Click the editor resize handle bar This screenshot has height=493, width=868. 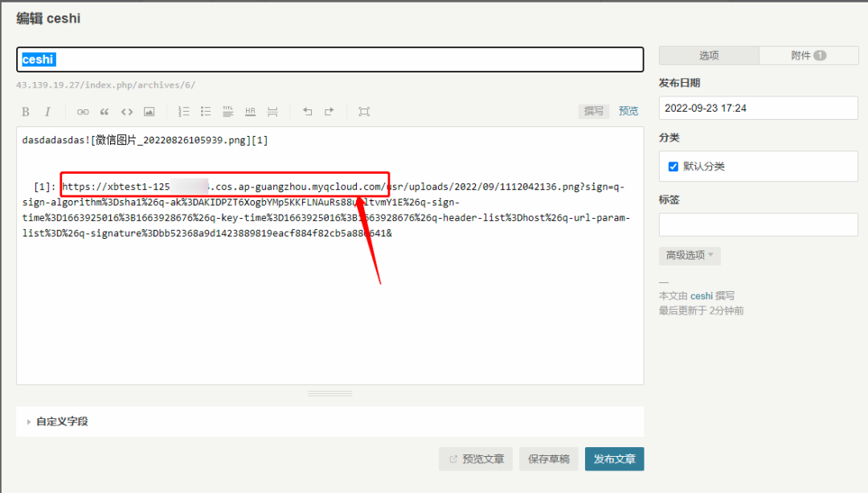(x=330, y=393)
